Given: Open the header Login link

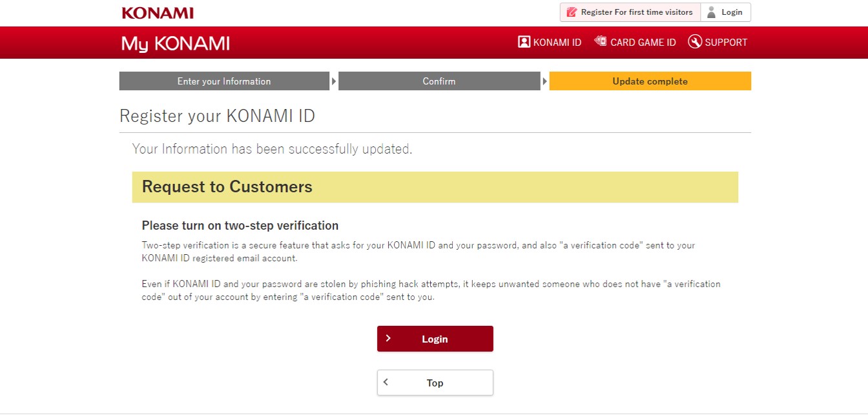Looking at the screenshot, I should 725,12.
